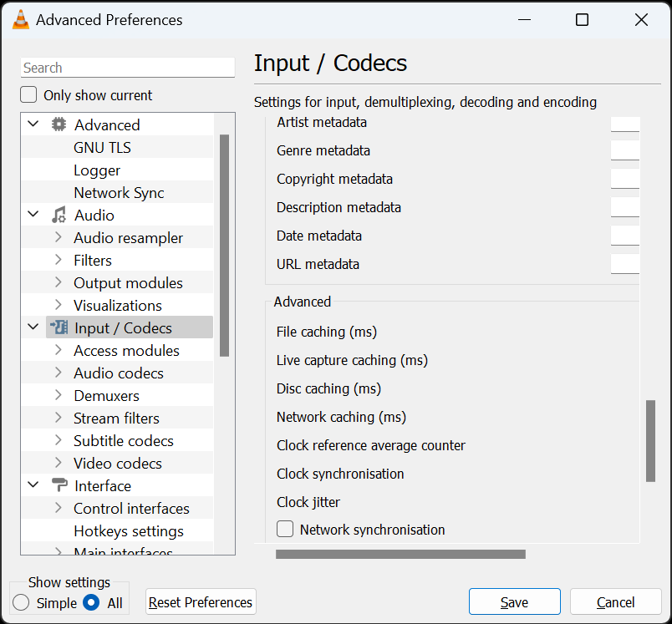Click the Input / Codecs category icon
Image resolution: width=672 pixels, height=624 pixels.
pyautogui.click(x=59, y=327)
